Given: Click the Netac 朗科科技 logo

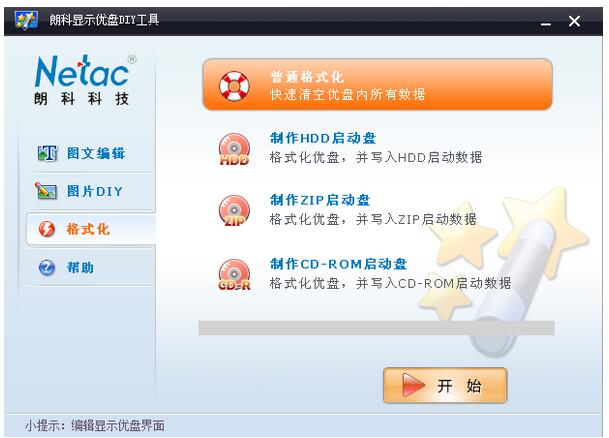Looking at the screenshot, I should pos(84,80).
